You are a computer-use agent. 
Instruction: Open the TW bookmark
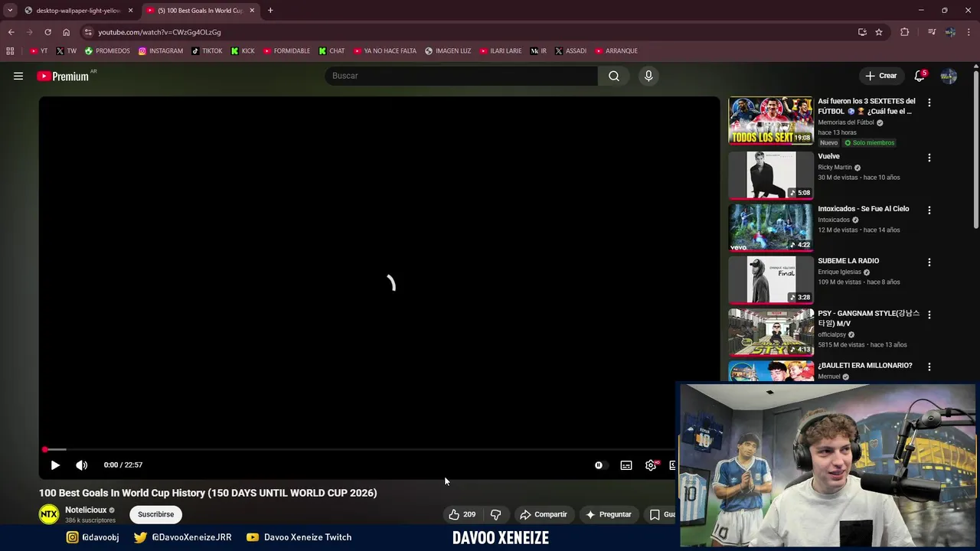click(66, 51)
